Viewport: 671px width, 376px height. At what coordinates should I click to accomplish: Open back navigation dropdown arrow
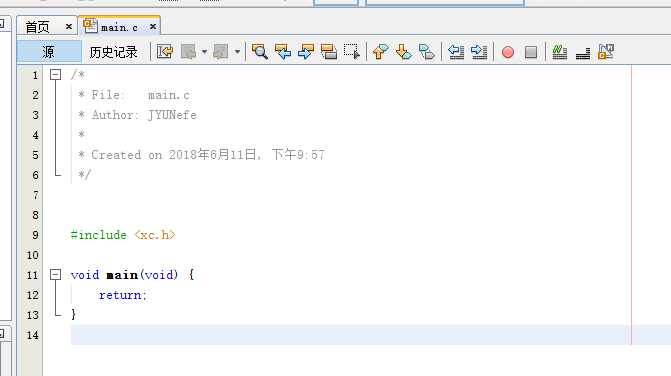pyautogui.click(x=205, y=52)
